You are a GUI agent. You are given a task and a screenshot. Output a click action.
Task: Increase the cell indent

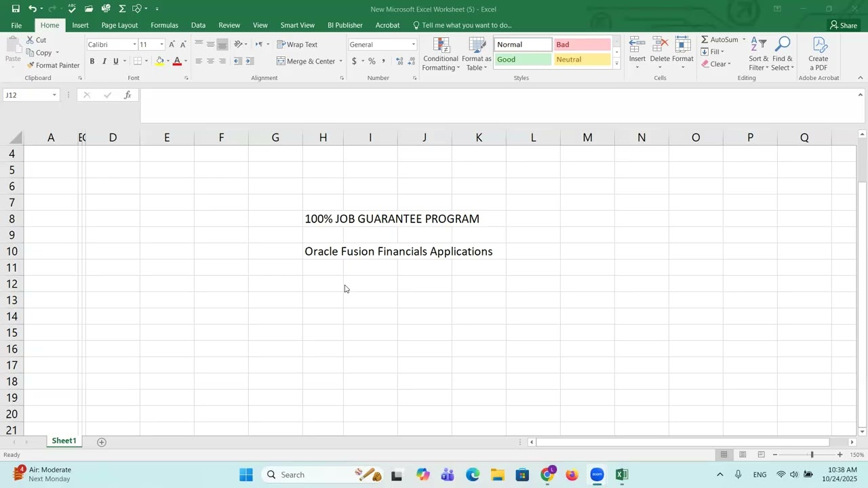(250, 61)
